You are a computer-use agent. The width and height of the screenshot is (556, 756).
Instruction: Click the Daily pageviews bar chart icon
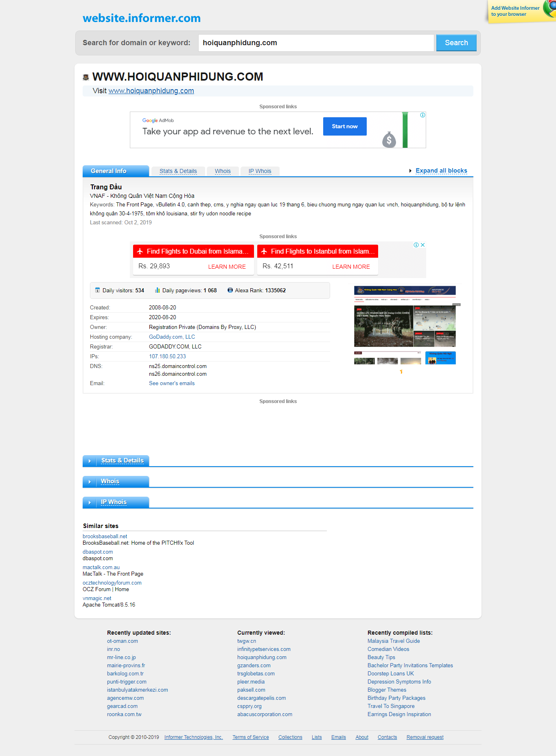pos(157,290)
